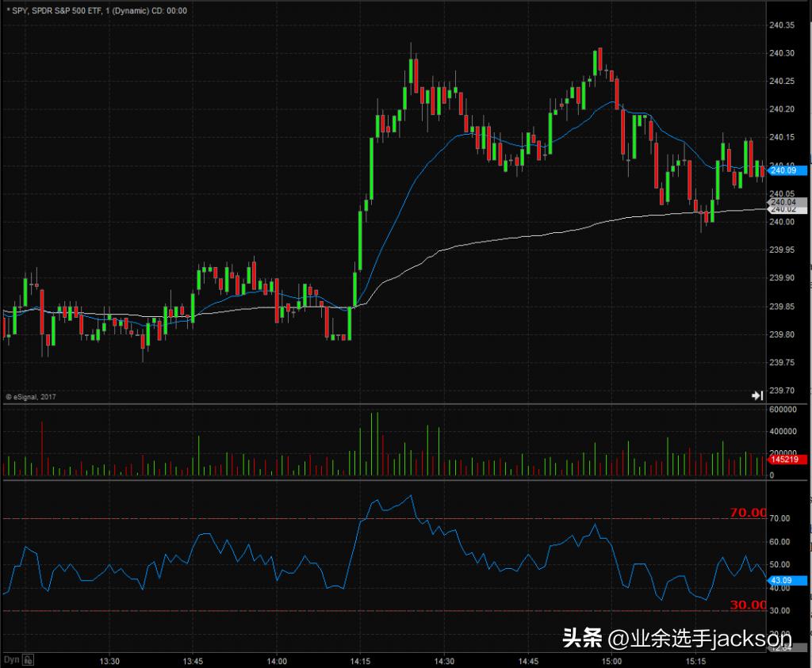
Task: Click the 13:45 time axis label
Action: point(193,662)
